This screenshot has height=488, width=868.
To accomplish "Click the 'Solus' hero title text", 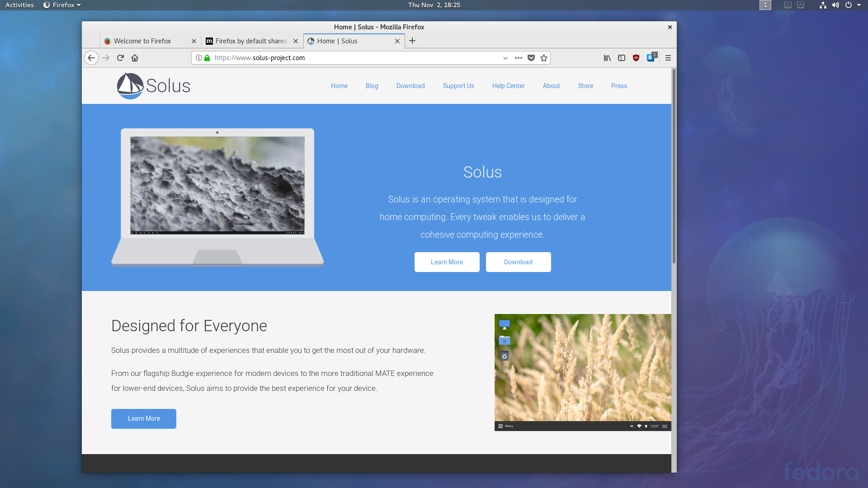I will (482, 172).
